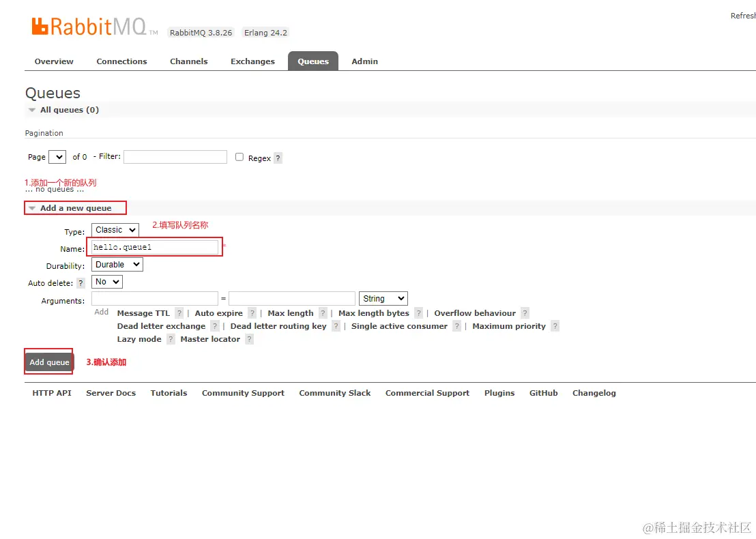Switch to the Overview tab
This screenshot has width=756, height=539.
point(54,61)
